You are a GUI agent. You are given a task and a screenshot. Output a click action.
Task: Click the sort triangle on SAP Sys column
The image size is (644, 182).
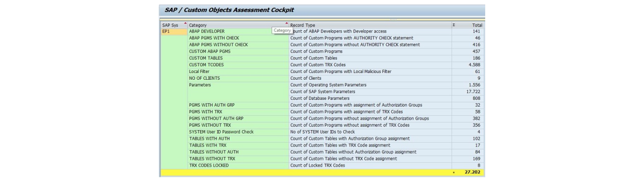point(185,24)
